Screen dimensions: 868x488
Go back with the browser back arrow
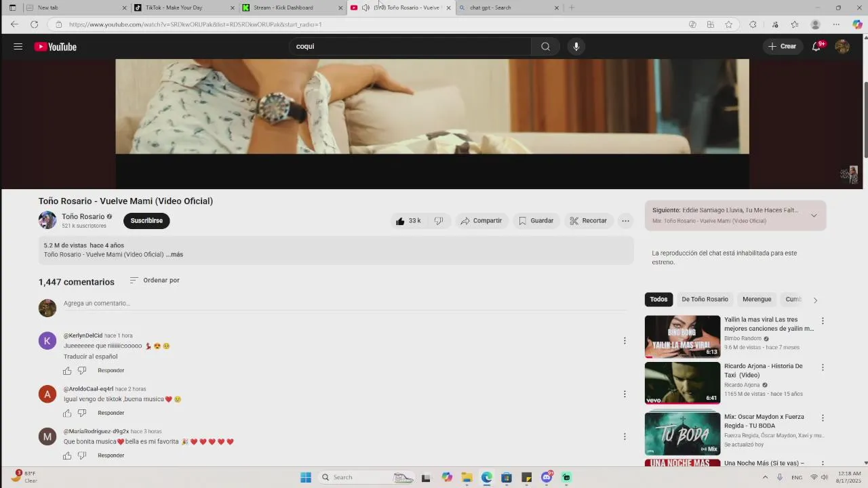(14, 24)
